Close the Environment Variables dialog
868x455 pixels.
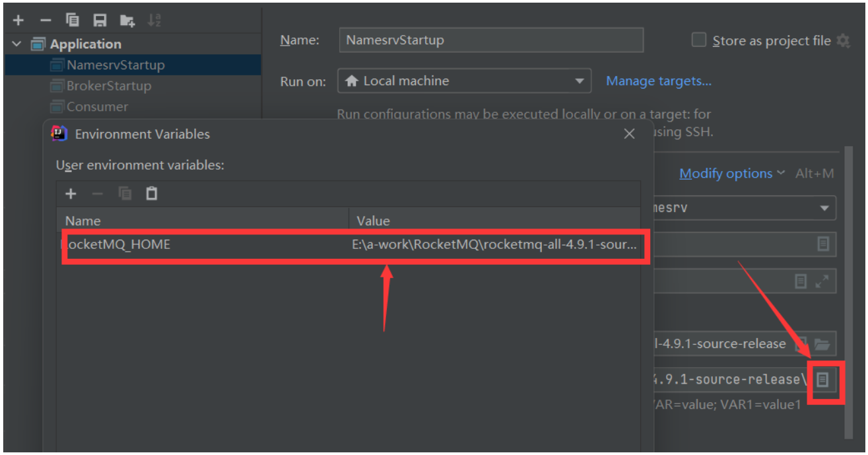[x=629, y=134]
